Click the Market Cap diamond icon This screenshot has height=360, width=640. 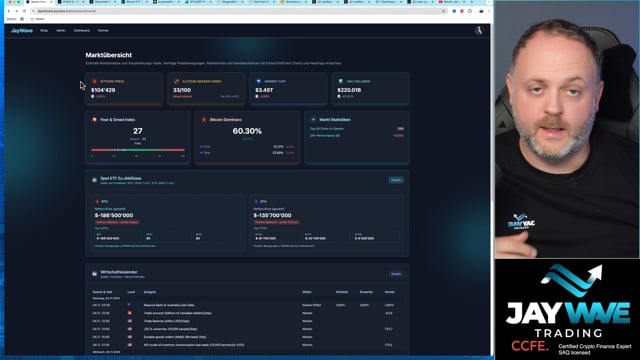[259, 82]
